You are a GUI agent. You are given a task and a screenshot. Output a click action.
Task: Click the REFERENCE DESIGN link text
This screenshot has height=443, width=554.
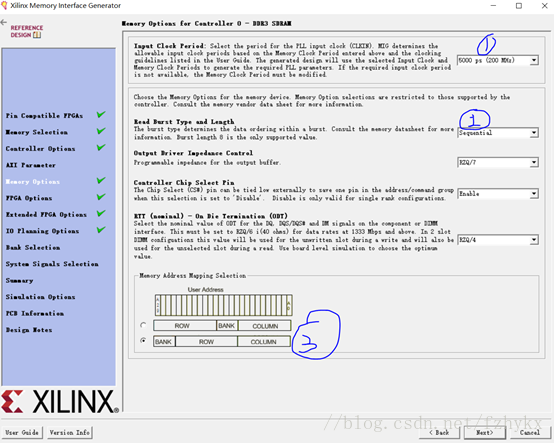[x=26, y=31]
